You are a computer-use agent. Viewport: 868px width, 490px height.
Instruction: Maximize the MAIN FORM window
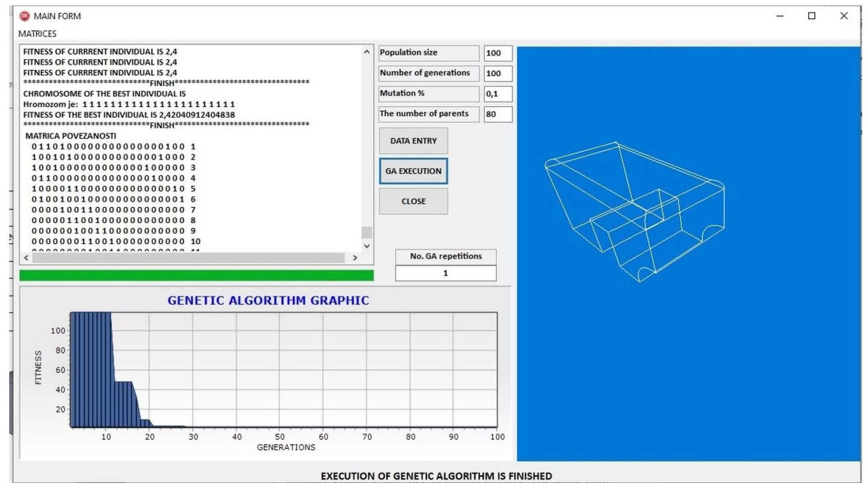pyautogui.click(x=811, y=16)
